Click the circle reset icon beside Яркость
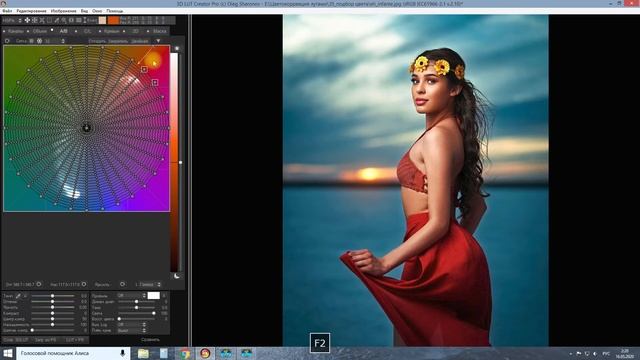Screen dimensions: 640x360 tap(122, 284)
